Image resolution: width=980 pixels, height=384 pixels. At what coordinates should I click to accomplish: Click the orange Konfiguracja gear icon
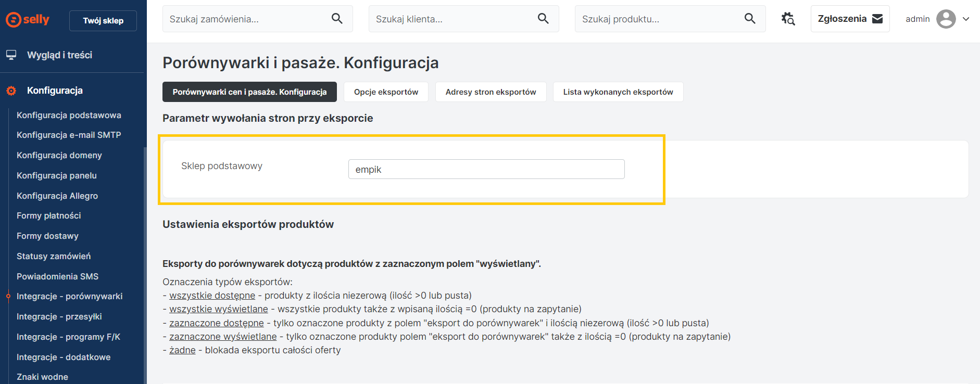click(x=11, y=91)
